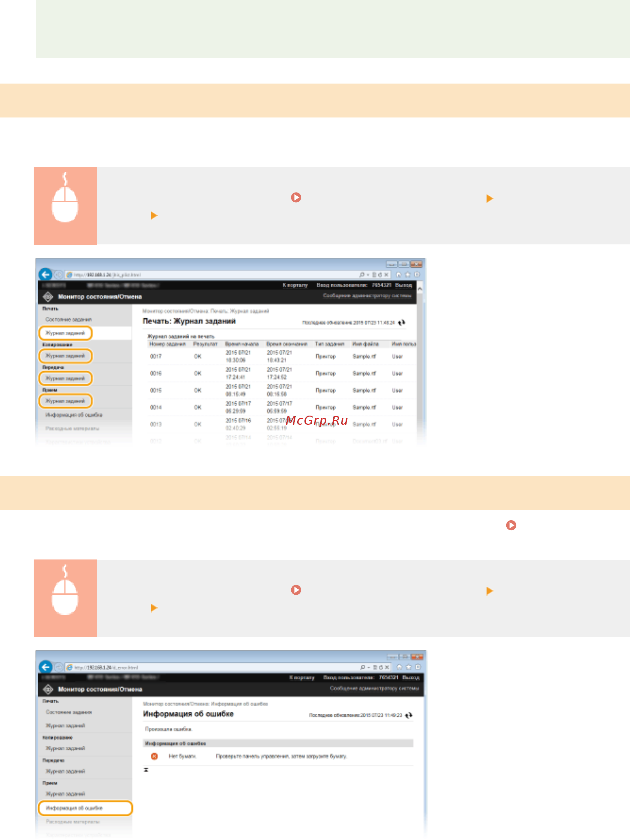Open 'Сообщение администратору системы' in job log window

click(x=367, y=295)
